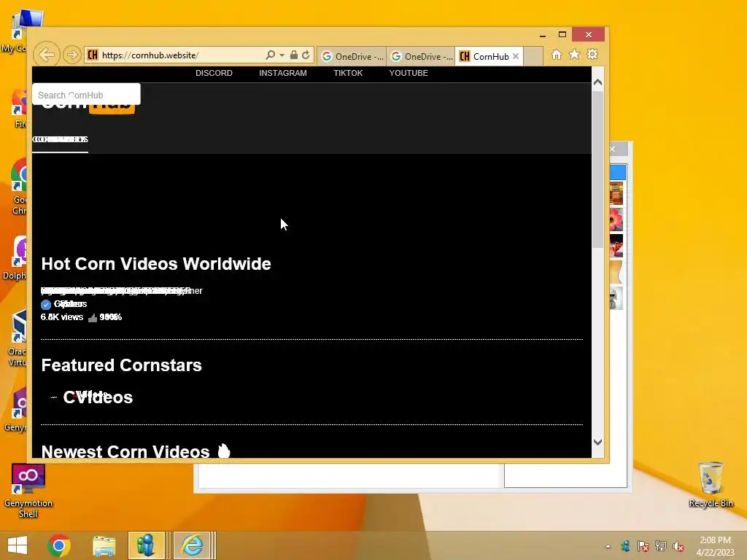Open the Genymotion Shell desktop icon

point(28,491)
